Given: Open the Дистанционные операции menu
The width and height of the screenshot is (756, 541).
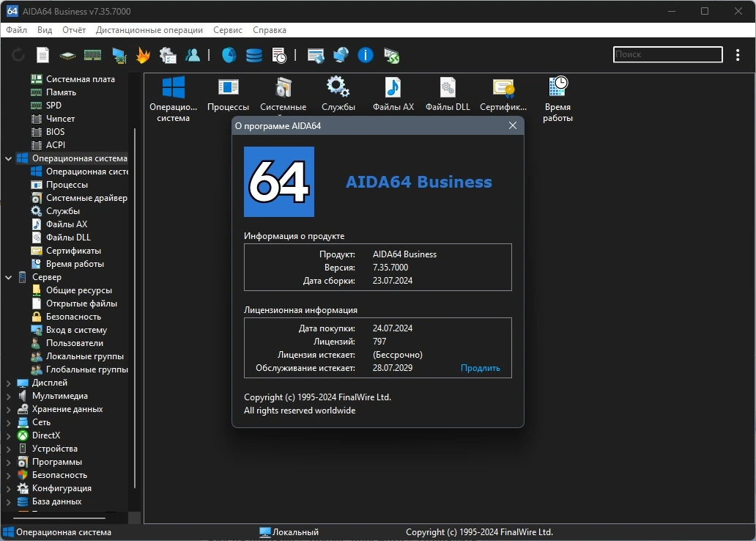Looking at the screenshot, I should point(149,30).
